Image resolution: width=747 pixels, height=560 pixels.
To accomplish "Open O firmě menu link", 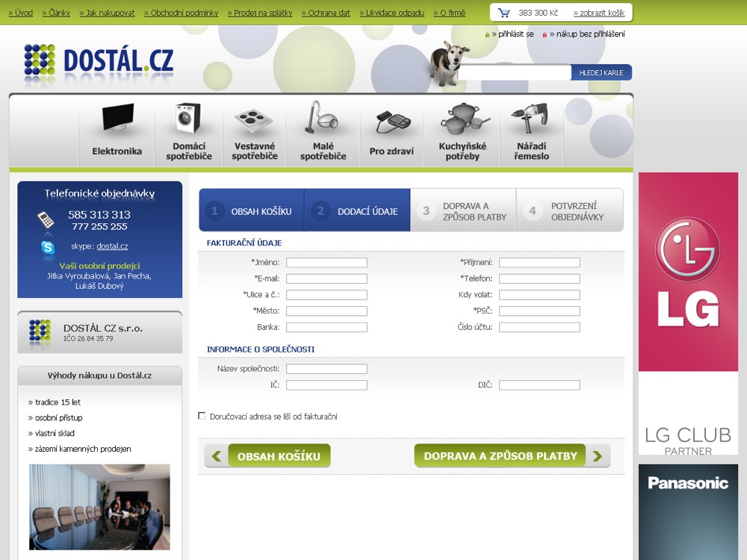I will pyautogui.click(x=449, y=13).
